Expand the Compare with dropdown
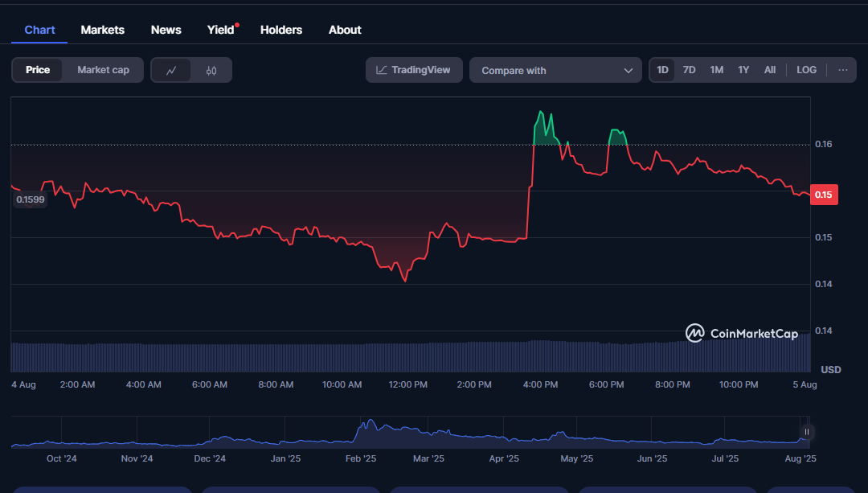868x493 pixels. click(555, 71)
